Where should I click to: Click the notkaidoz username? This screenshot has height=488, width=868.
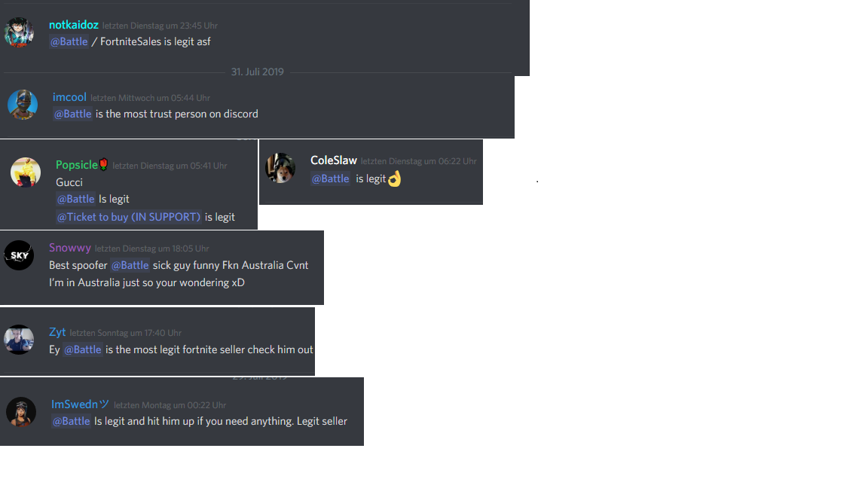(74, 25)
